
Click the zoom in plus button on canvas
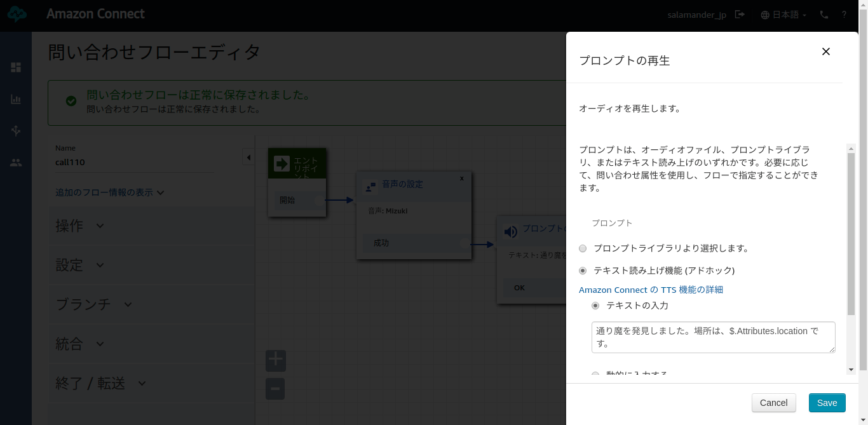coord(275,360)
